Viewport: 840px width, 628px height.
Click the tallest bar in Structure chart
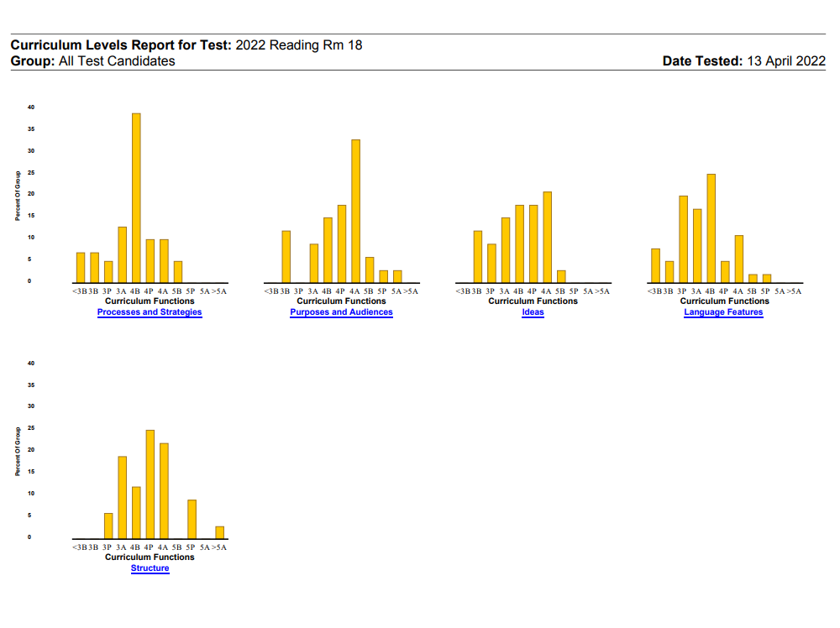pyautogui.click(x=150, y=484)
